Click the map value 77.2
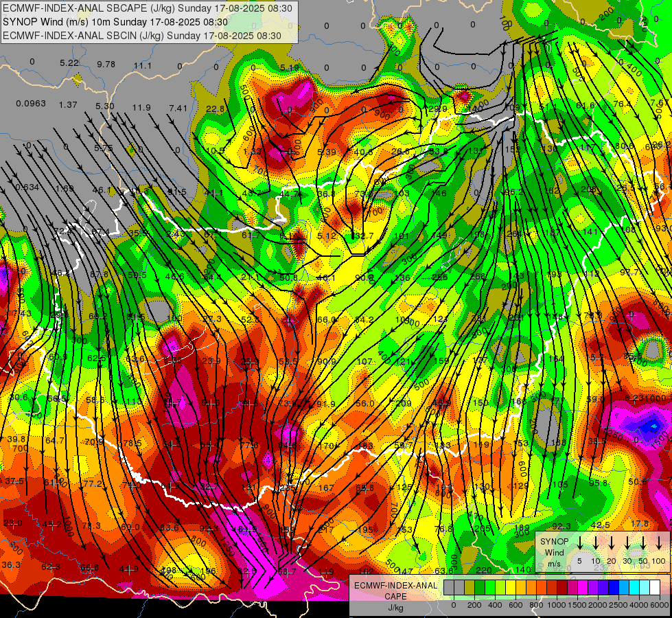The image size is (672, 618). coord(93,484)
